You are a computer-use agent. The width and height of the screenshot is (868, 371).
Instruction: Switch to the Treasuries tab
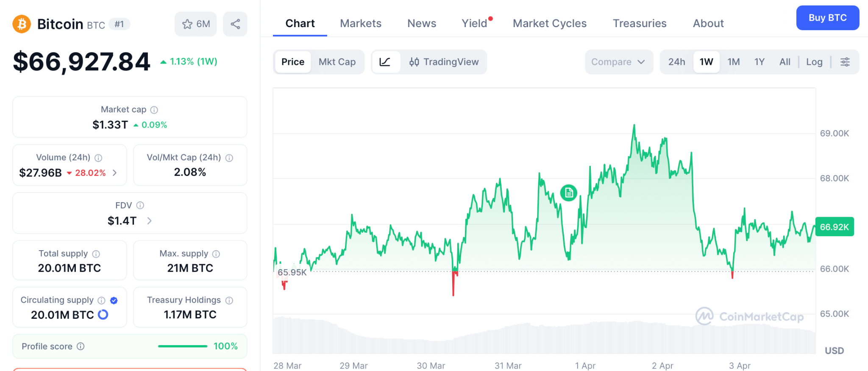(x=639, y=23)
